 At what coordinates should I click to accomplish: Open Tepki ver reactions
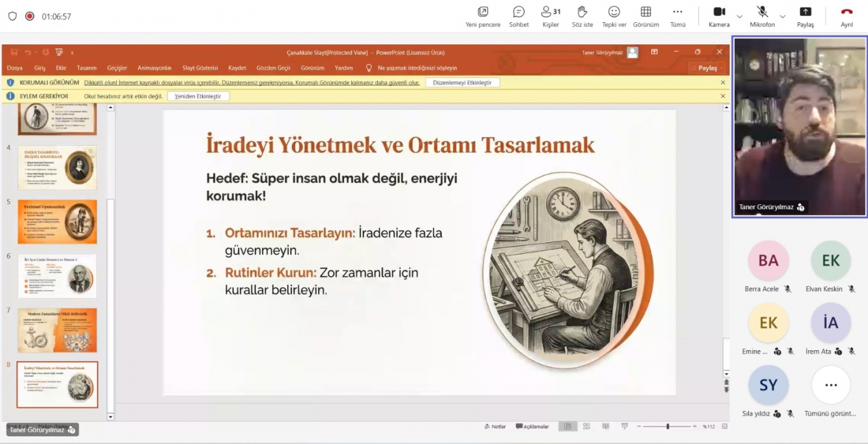614,12
